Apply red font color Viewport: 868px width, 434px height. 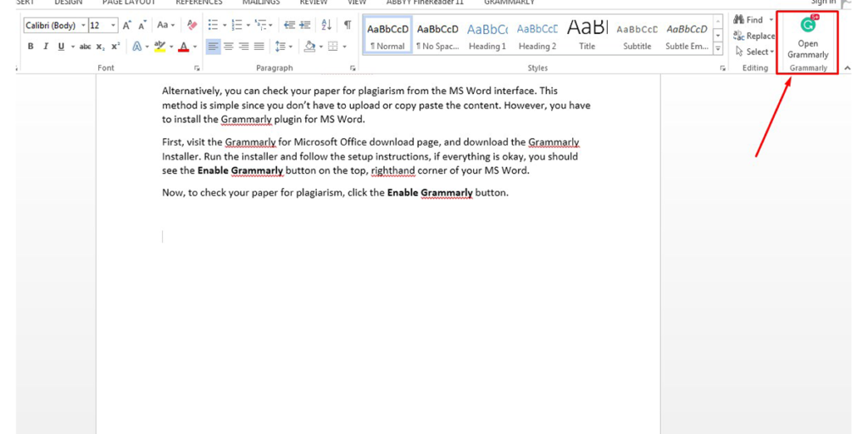184,47
